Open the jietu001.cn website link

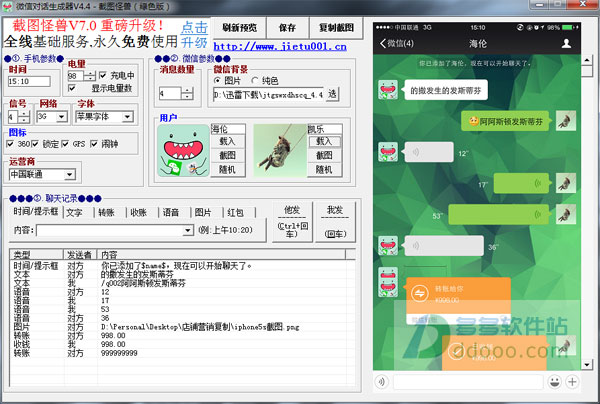pos(280,47)
